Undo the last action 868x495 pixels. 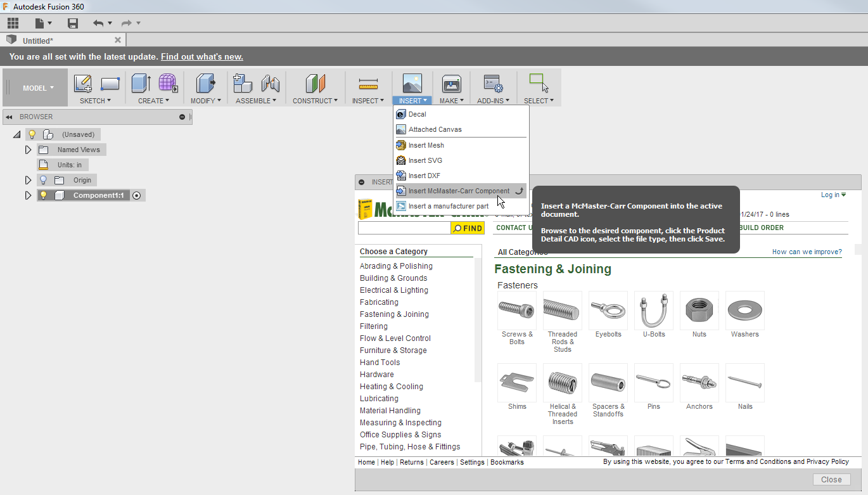tap(98, 23)
